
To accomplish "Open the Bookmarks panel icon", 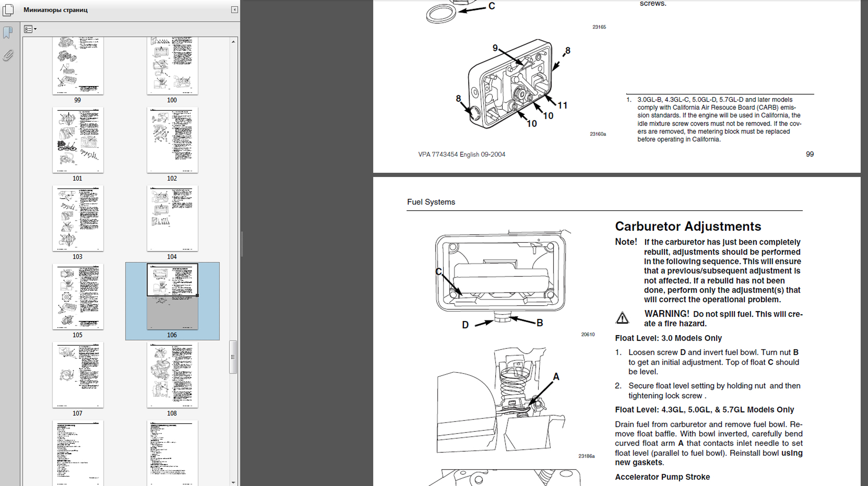I will tap(8, 33).
